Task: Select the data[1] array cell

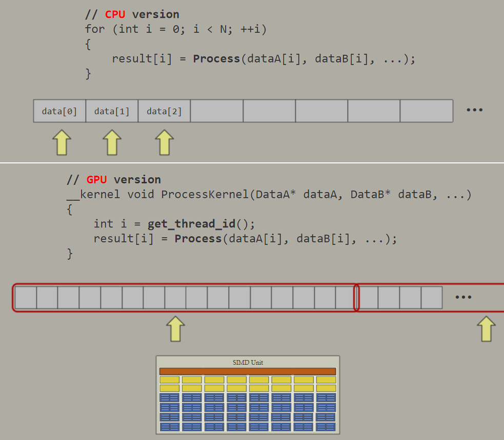Action: [x=112, y=111]
